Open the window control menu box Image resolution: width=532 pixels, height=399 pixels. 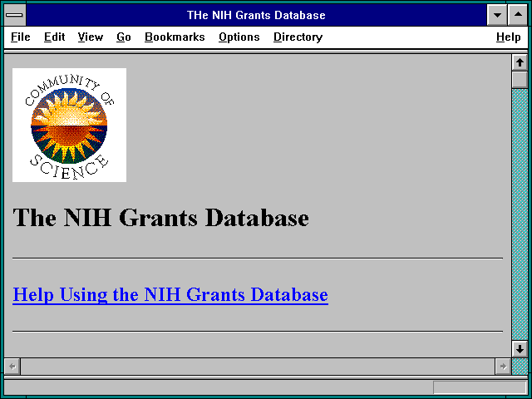point(15,15)
